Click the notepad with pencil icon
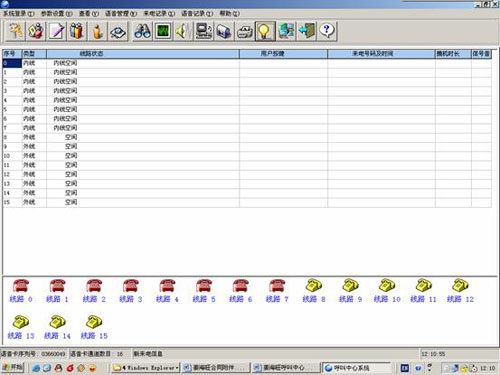 coord(56,31)
